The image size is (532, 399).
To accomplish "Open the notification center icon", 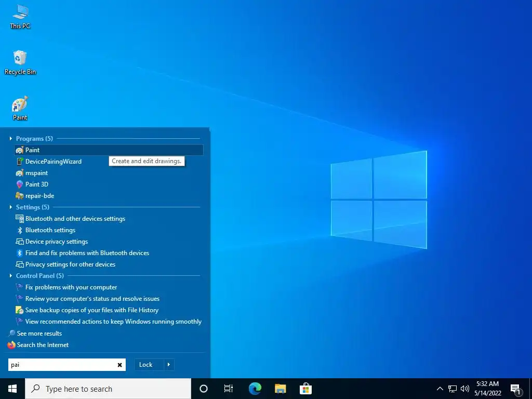I will point(516,389).
